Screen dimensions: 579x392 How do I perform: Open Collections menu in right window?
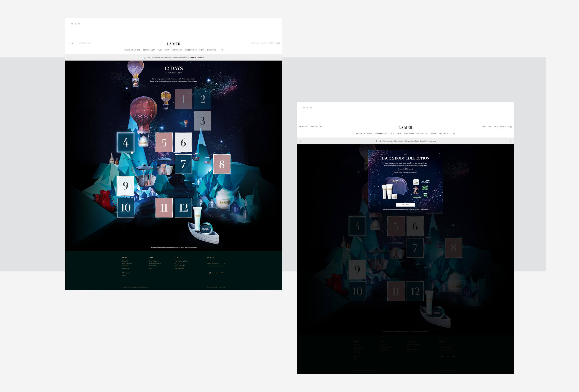tap(422, 134)
